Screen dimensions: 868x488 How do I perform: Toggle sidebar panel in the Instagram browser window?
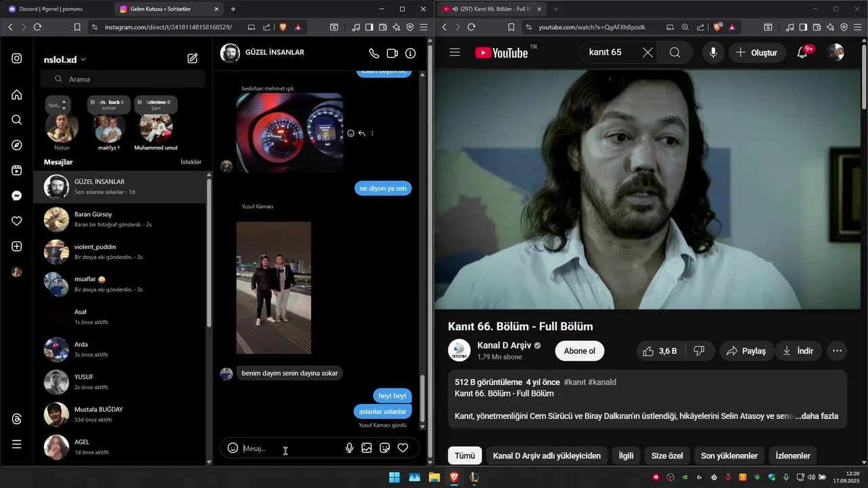pyautogui.click(x=369, y=27)
